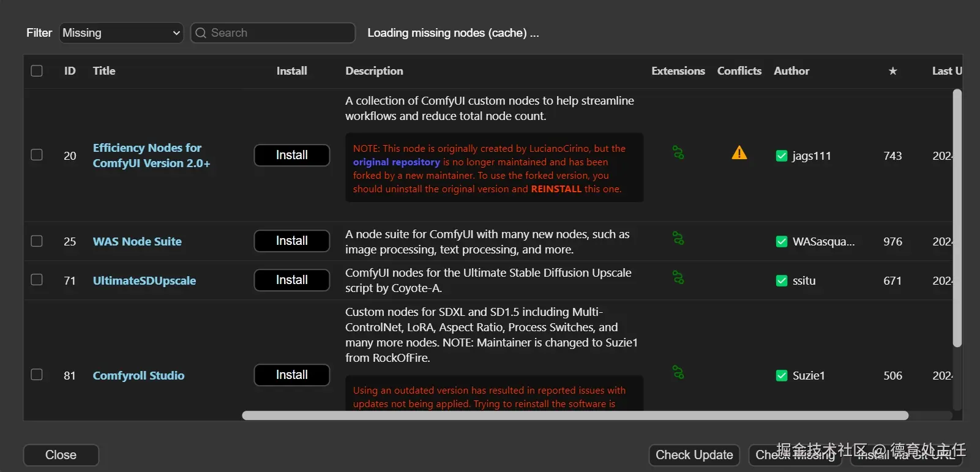The height and width of the screenshot is (472, 980).
Task: Sort by the Conflicts column header
Action: [x=739, y=71]
